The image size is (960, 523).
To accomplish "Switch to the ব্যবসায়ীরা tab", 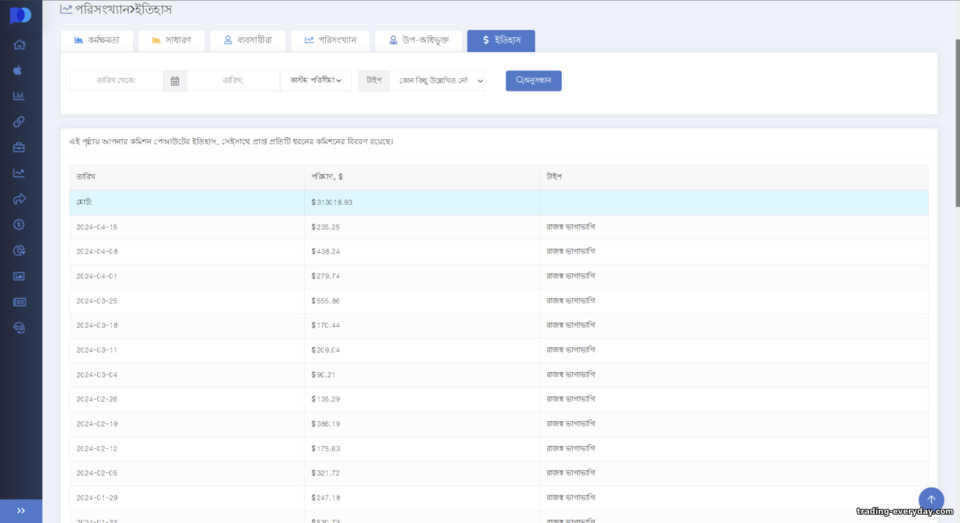I will point(248,40).
